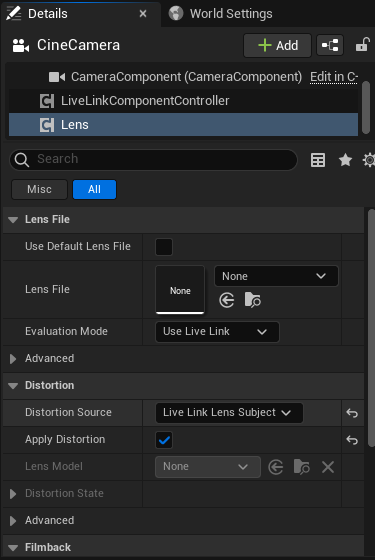Use selected asset for Lens File
This screenshot has height=560, width=375.
[x=227, y=300]
